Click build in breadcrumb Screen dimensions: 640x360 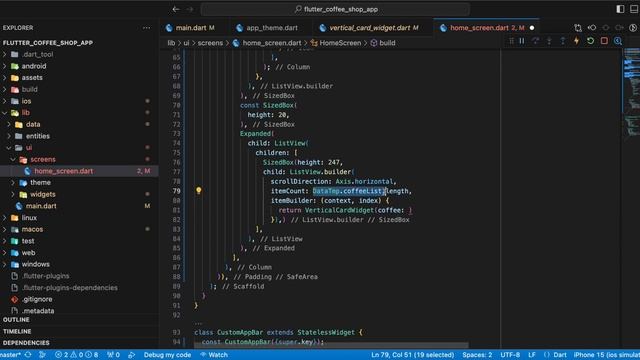pyautogui.click(x=387, y=43)
